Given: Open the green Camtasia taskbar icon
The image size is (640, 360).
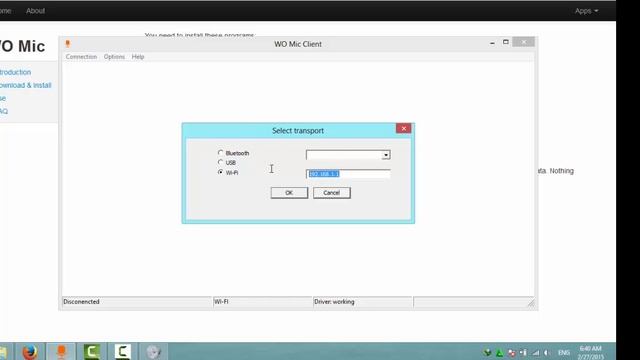Looking at the screenshot, I should coord(92,351).
